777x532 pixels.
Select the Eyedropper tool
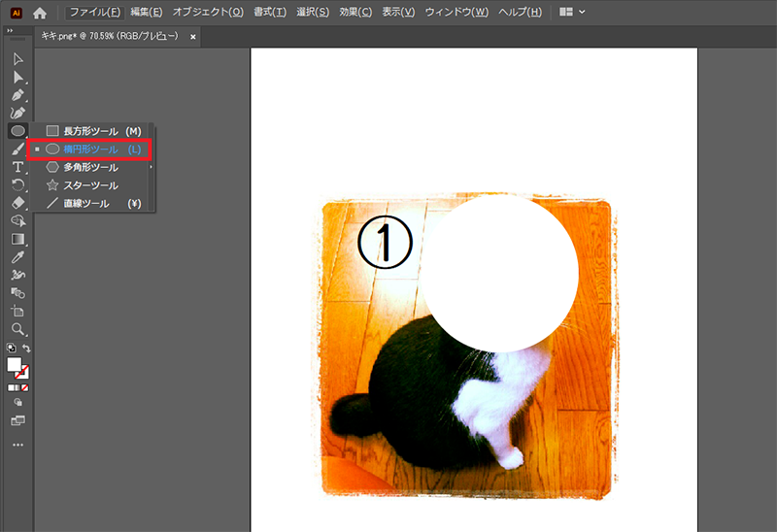coord(17,257)
